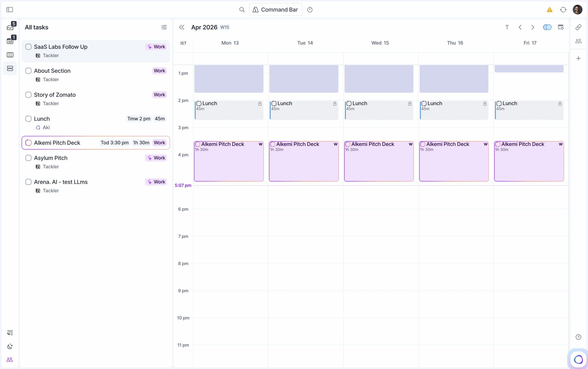Go to the next week

pyautogui.click(x=533, y=27)
